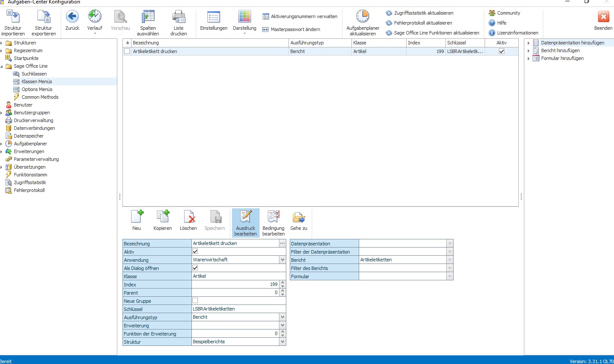Select Suchklassen in the tree
This screenshot has width=614, height=364.
point(34,74)
